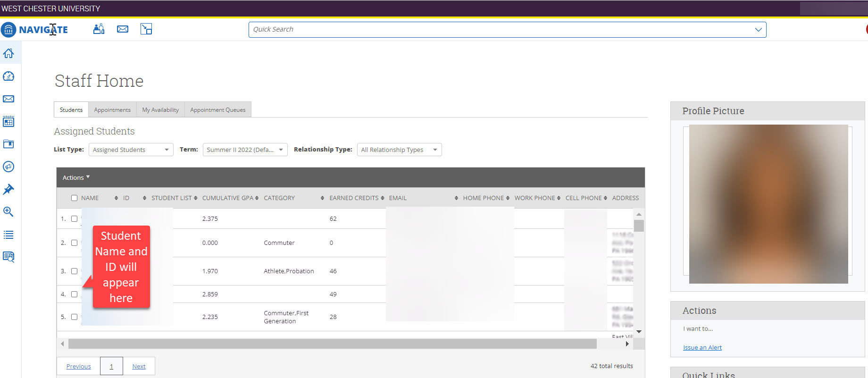Switch to the Appointments tab
The width and height of the screenshot is (868, 378).
coord(112,109)
